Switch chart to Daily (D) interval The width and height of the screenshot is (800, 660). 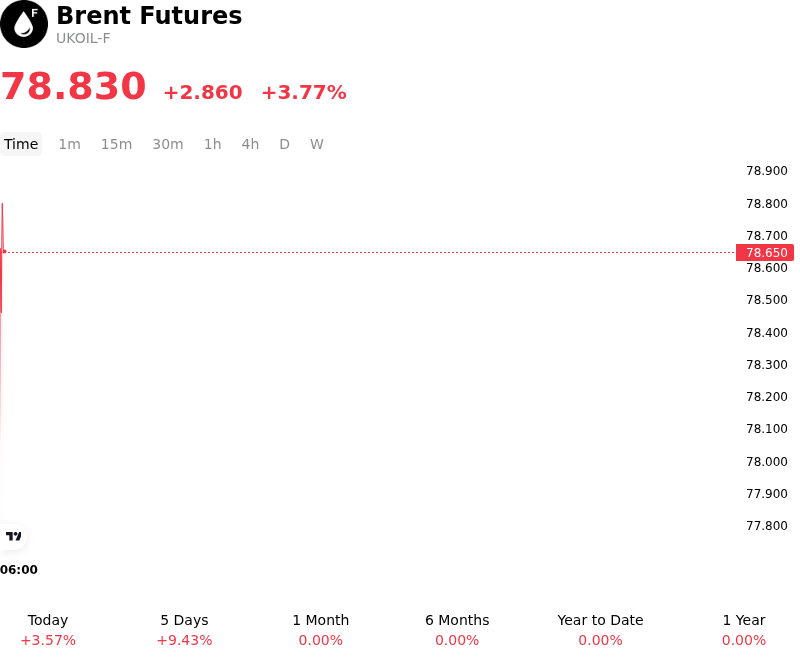click(x=285, y=144)
